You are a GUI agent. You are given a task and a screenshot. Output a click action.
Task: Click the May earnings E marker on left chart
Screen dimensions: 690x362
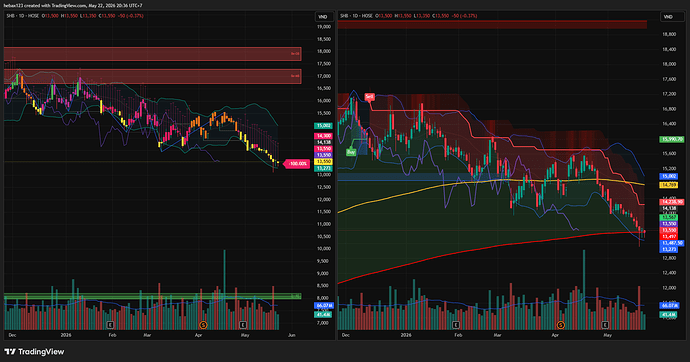242,325
